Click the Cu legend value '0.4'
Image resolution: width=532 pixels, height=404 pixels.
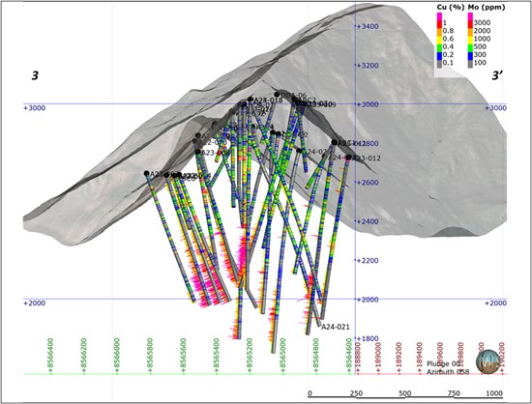[x=448, y=46]
